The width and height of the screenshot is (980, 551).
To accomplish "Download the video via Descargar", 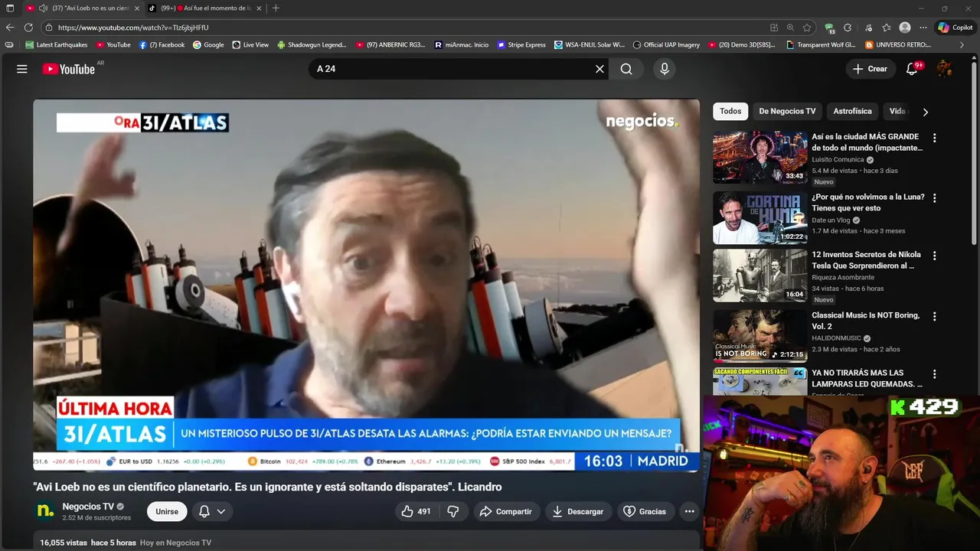I will click(578, 511).
